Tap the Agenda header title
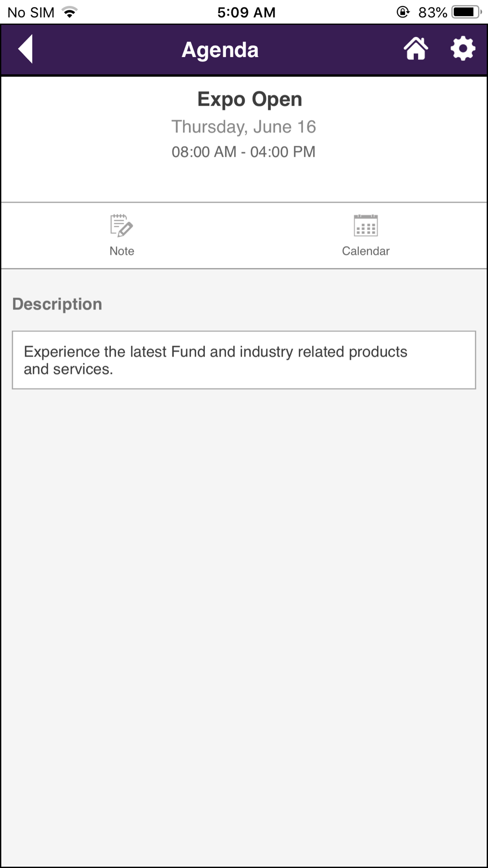This screenshot has height=868, width=488. tap(220, 50)
